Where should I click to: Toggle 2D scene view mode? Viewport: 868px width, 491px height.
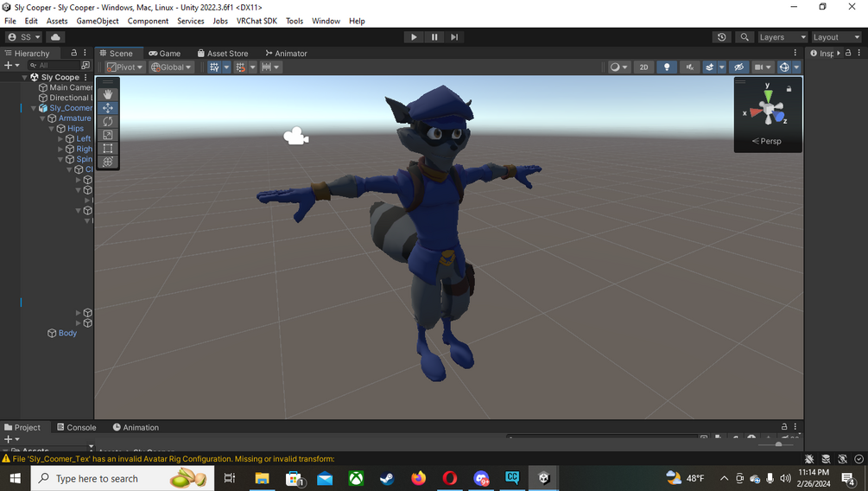(x=643, y=67)
